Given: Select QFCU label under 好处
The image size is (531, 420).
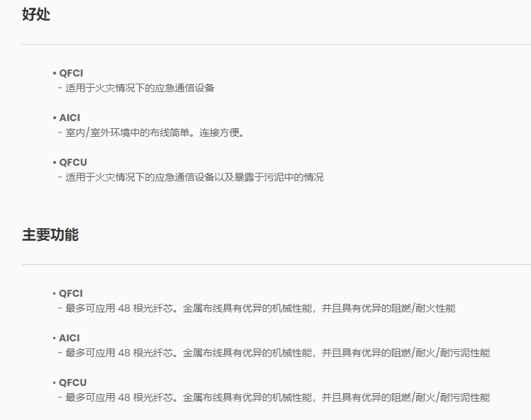Looking at the screenshot, I should click(73, 162).
